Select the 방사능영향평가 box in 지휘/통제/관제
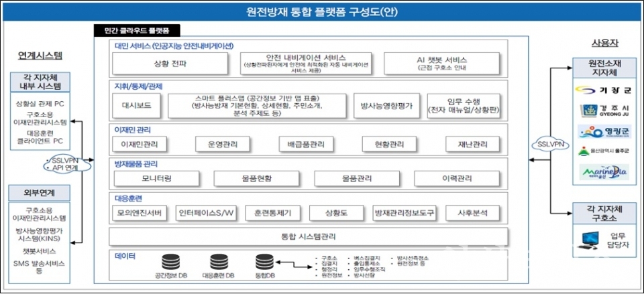The height and width of the screenshot is (294, 644). (x=386, y=105)
